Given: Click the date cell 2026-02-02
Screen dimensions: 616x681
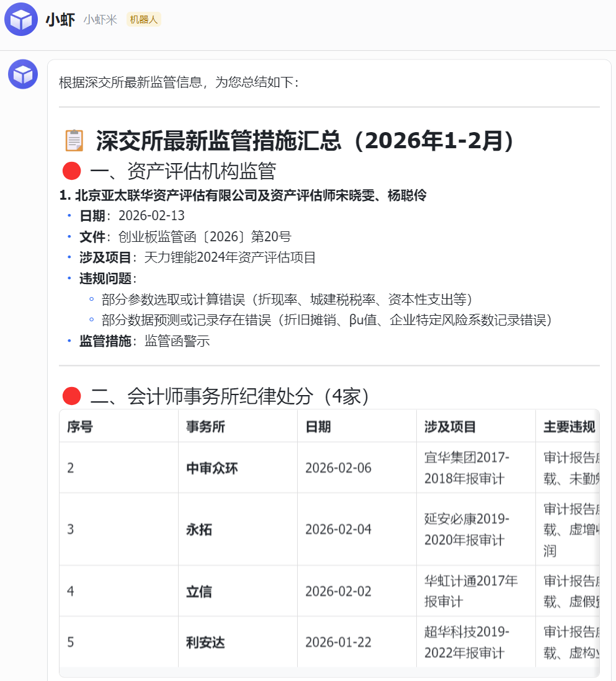Looking at the screenshot, I should click(x=357, y=590).
